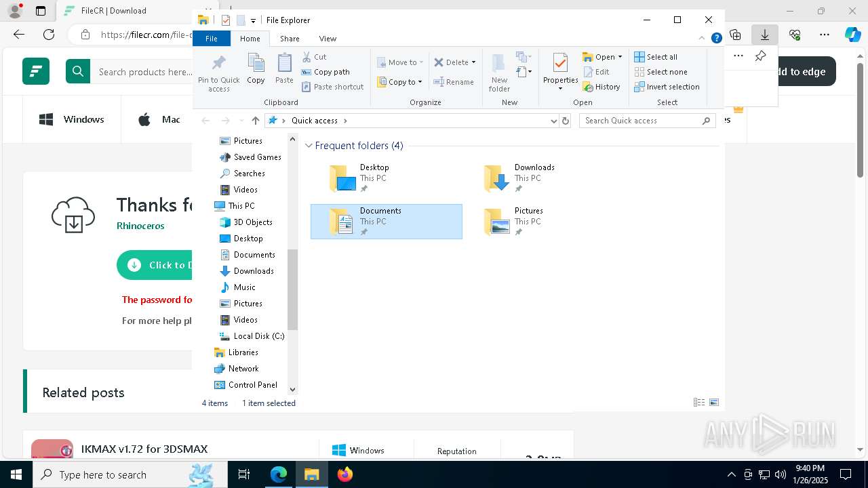This screenshot has height=488, width=868.
Task: Open recent locations dropdown arrow
Action: (x=241, y=121)
